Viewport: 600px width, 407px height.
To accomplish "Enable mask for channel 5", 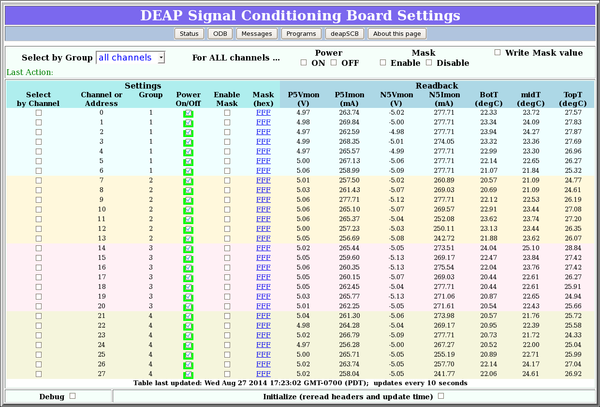I will [227, 161].
